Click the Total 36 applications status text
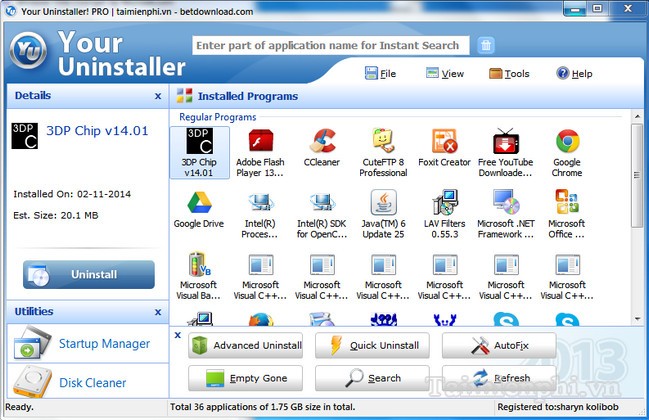The width and height of the screenshot is (649, 420). 263,407
